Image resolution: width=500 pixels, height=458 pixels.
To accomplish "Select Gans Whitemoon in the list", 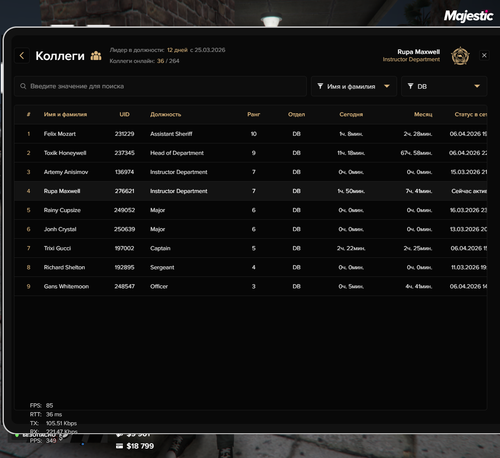I will click(x=66, y=287).
